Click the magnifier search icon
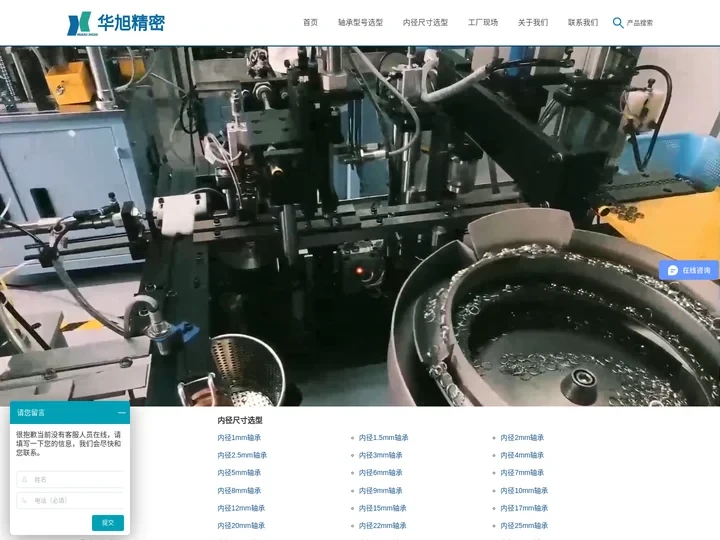Image resolution: width=720 pixels, height=540 pixels. click(618, 22)
